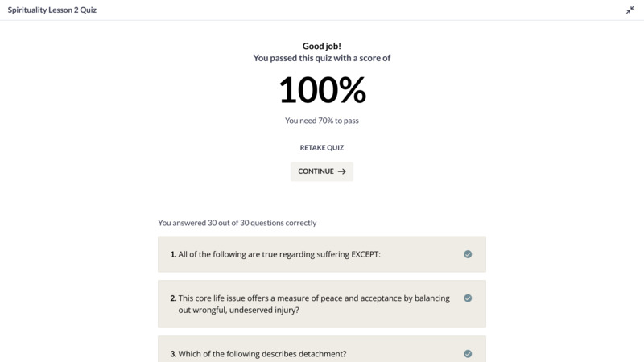Click 'You answered 30 out of 30' summary

237,223
